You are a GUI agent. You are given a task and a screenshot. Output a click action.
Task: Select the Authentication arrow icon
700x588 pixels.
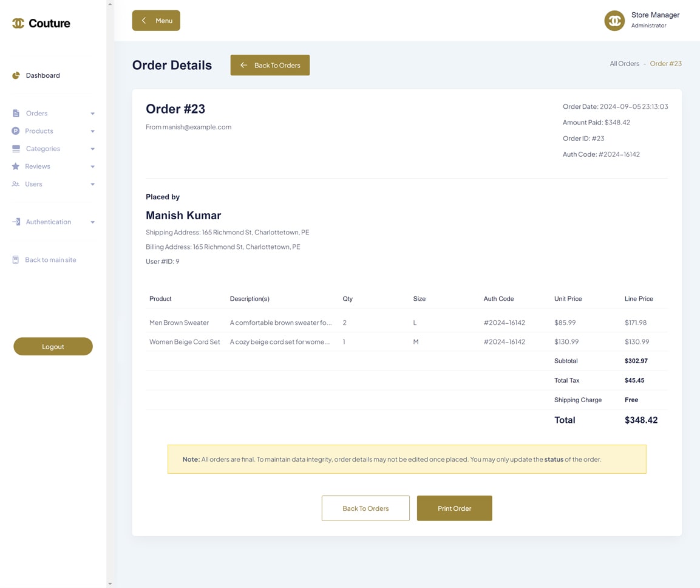tap(15, 222)
